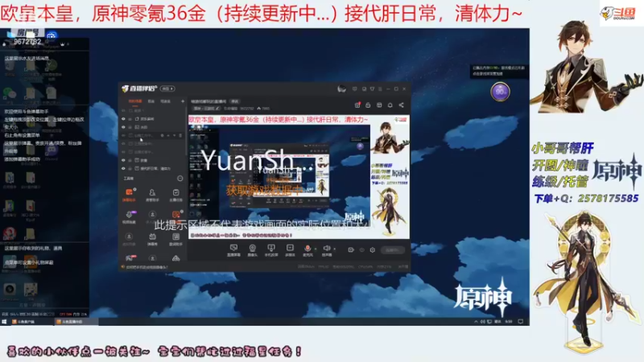Click the share icon above the preview
This screenshot has height=362, width=644.
click(401, 105)
